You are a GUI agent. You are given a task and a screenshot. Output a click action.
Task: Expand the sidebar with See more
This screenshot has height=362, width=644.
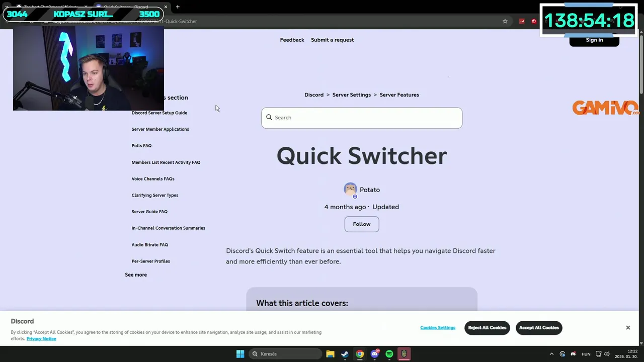click(x=136, y=275)
